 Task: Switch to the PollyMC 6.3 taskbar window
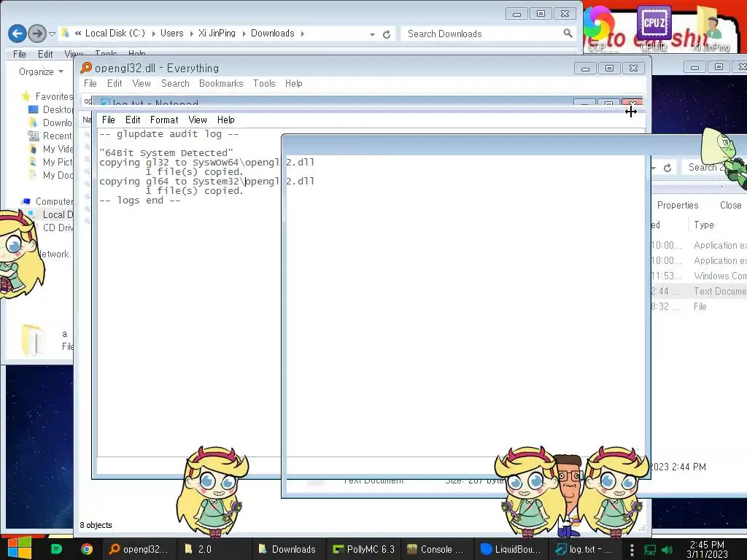[365, 549]
